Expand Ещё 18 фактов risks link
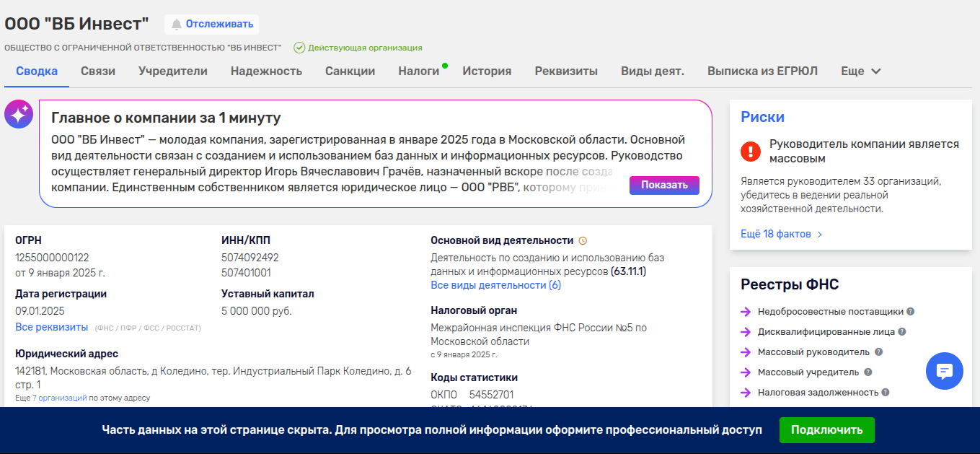 click(782, 234)
